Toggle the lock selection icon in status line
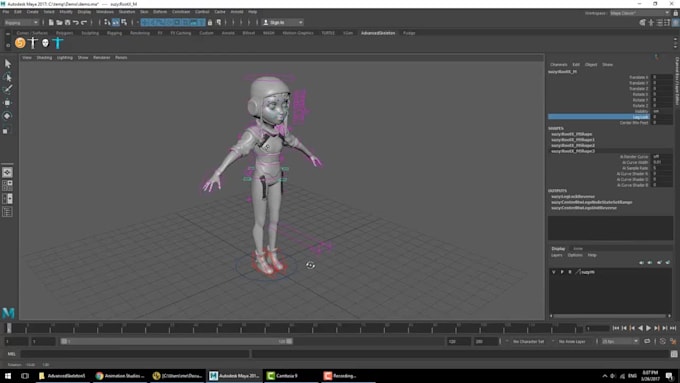This screenshot has height=383, width=680. (x=210, y=22)
